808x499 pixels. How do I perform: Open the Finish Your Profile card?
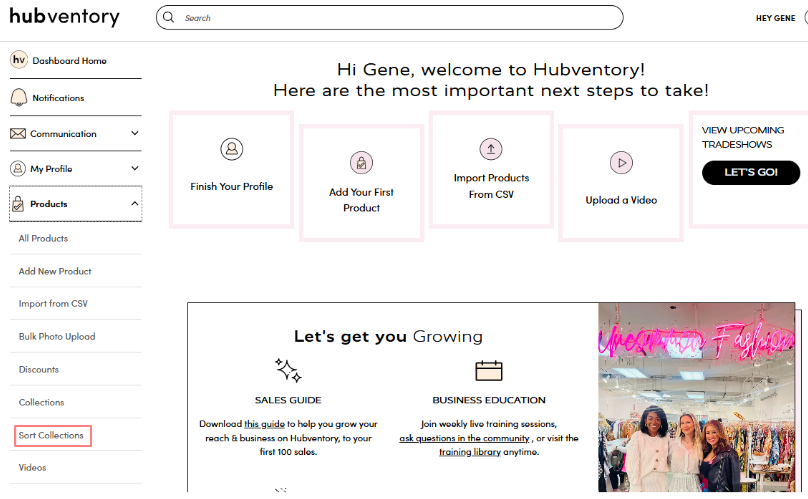(x=231, y=169)
